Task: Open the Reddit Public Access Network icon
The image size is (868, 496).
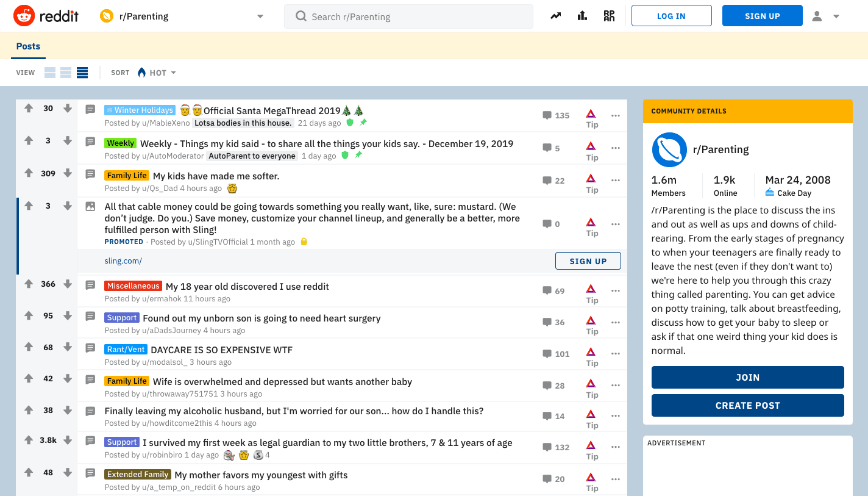Action: click(609, 16)
